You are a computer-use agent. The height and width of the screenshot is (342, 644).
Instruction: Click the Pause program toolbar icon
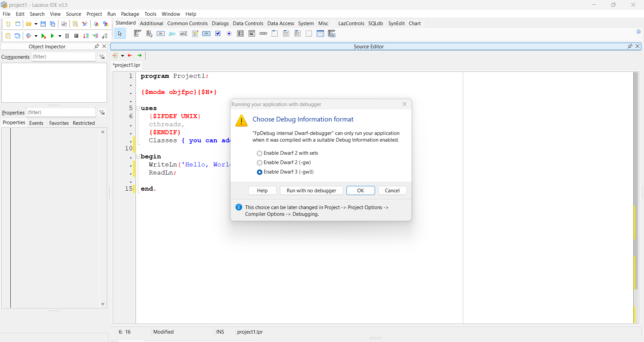click(67, 36)
